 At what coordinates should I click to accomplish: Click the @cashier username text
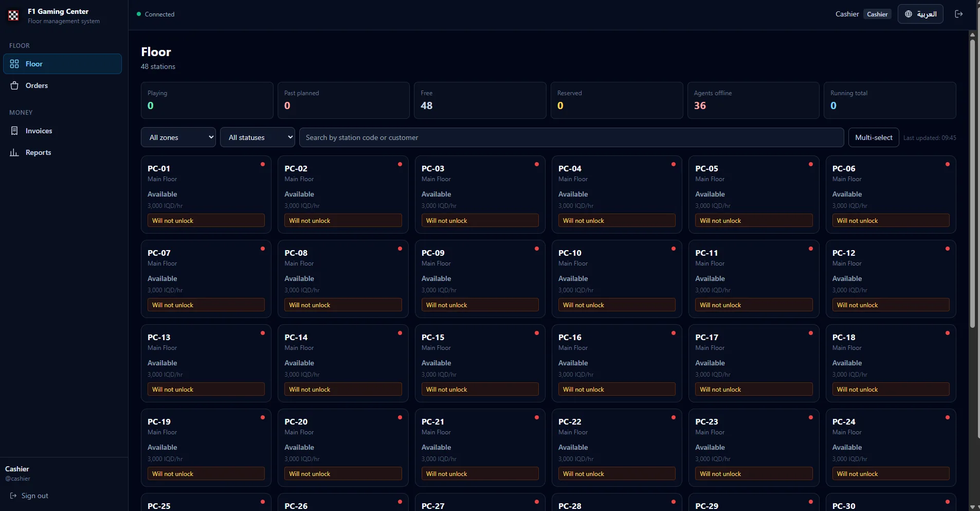pyautogui.click(x=18, y=479)
